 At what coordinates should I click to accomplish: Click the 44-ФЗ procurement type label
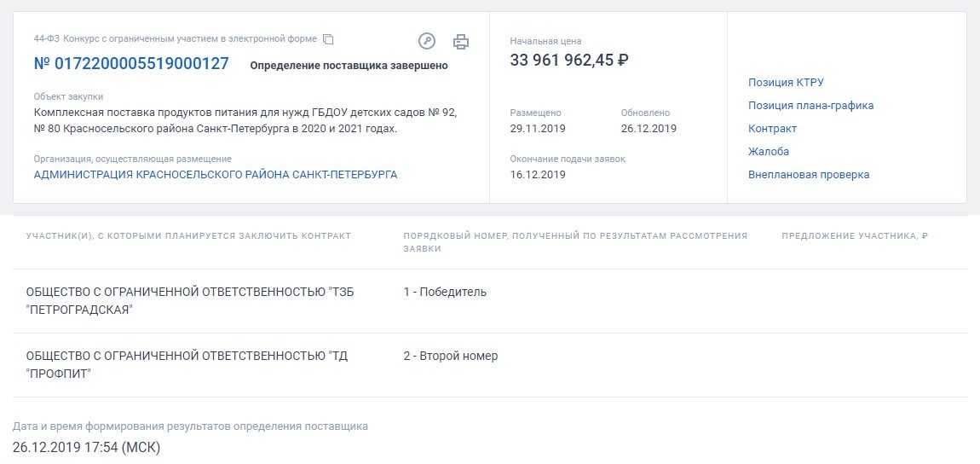[x=175, y=39]
